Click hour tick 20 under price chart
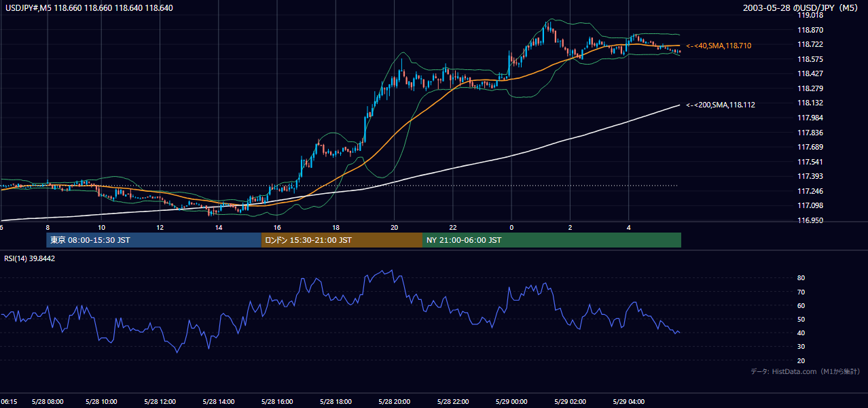868x408 pixels. [x=394, y=228]
